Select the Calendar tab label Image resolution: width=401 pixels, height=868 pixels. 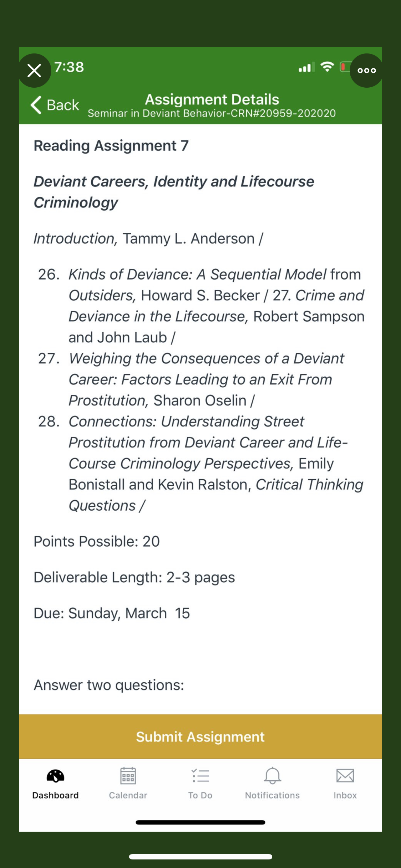[x=128, y=795]
